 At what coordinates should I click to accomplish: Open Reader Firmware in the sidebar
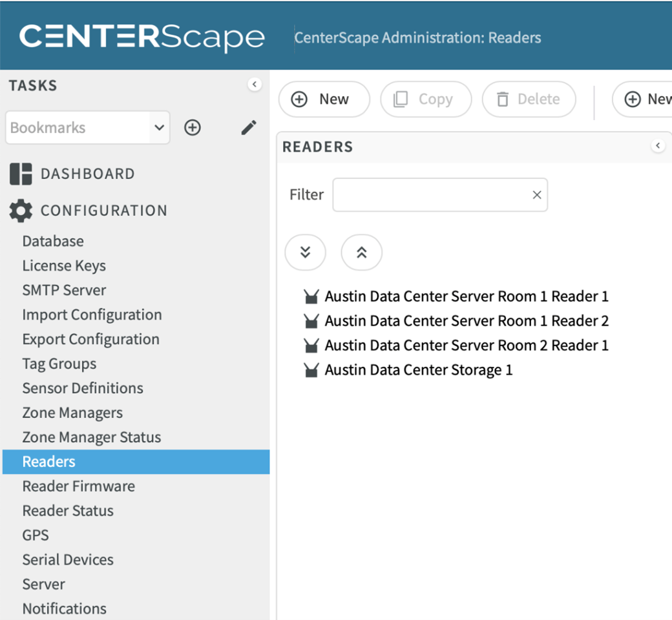78,486
